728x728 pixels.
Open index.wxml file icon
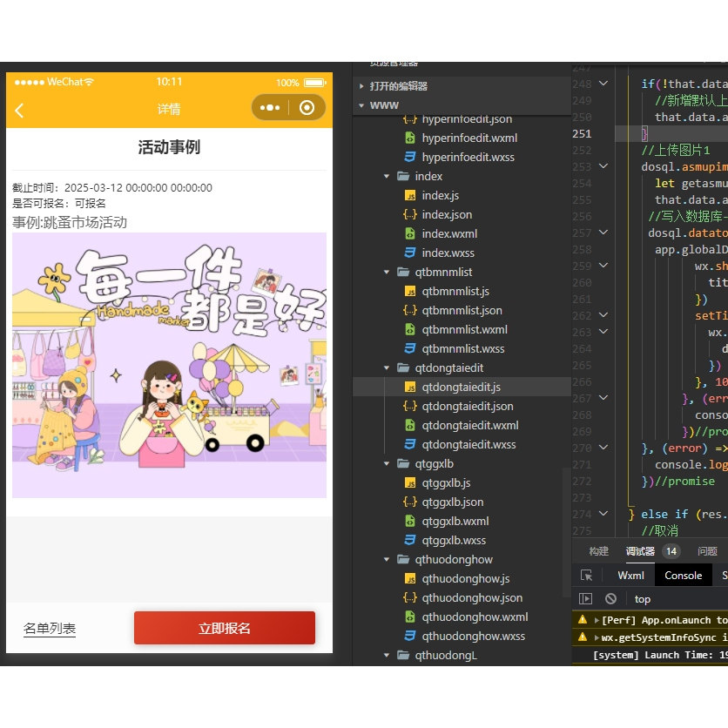(x=410, y=233)
